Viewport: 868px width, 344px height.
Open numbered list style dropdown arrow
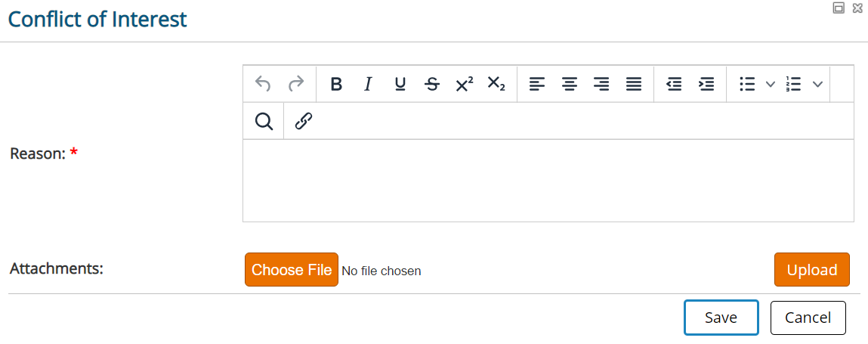(x=817, y=84)
